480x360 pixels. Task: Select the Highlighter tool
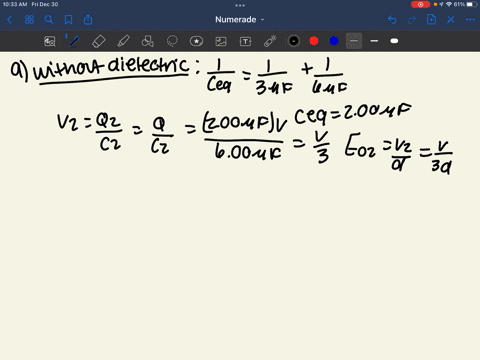(x=123, y=41)
